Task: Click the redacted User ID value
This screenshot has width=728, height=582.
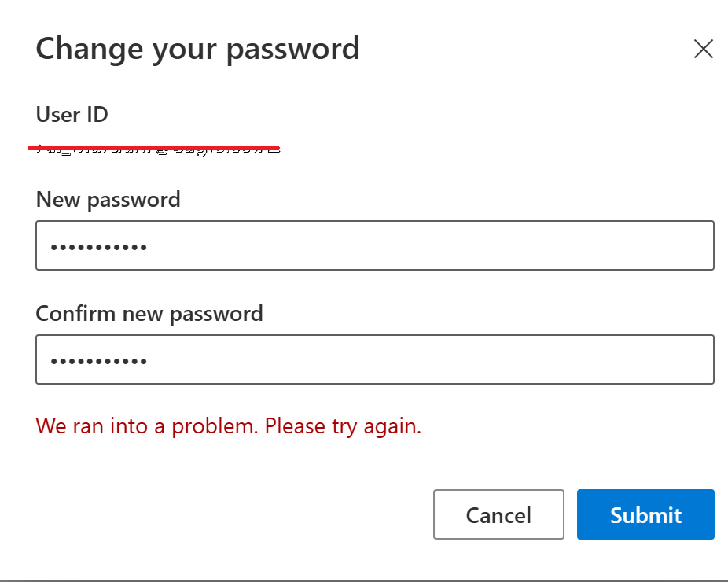Action: click(157, 144)
